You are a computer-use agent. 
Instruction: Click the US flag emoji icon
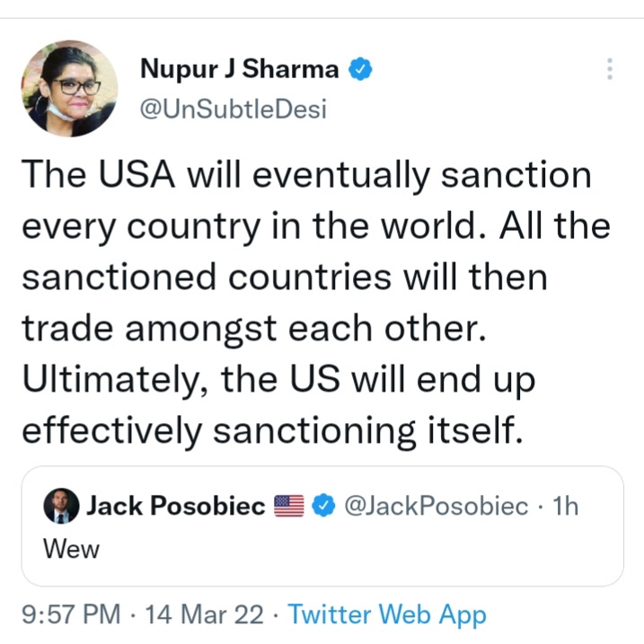coord(289,507)
